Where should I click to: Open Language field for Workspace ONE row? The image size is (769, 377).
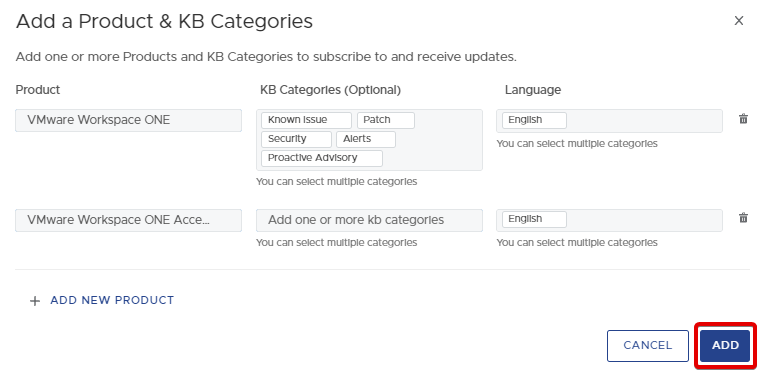pos(609,121)
